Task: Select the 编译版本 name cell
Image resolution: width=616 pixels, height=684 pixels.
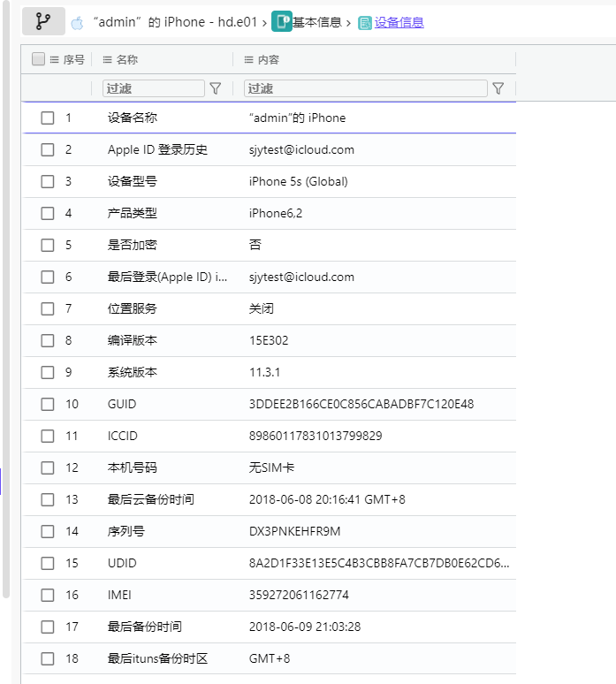Action: (x=133, y=341)
